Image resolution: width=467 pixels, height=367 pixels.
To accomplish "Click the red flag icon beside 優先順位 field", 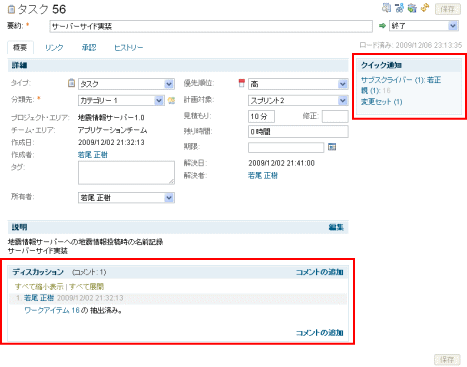I will pyautogui.click(x=242, y=83).
